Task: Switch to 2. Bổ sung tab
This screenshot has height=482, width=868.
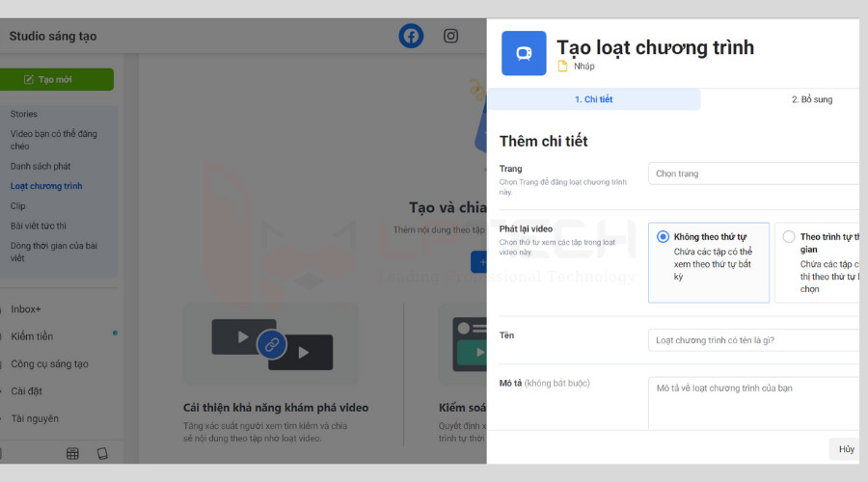Action: tap(811, 99)
